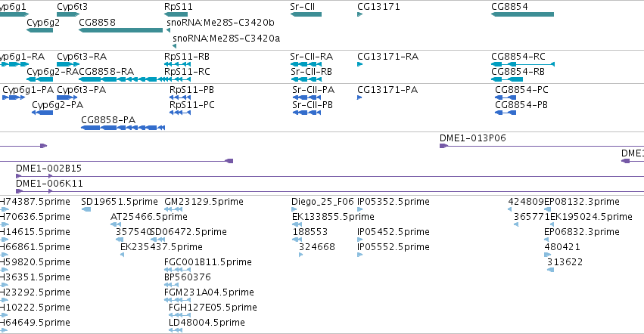Screen dimensions: 644x334
Task: Click the FGM231A04.5prime EST
Action: pyautogui.click(x=177, y=300)
